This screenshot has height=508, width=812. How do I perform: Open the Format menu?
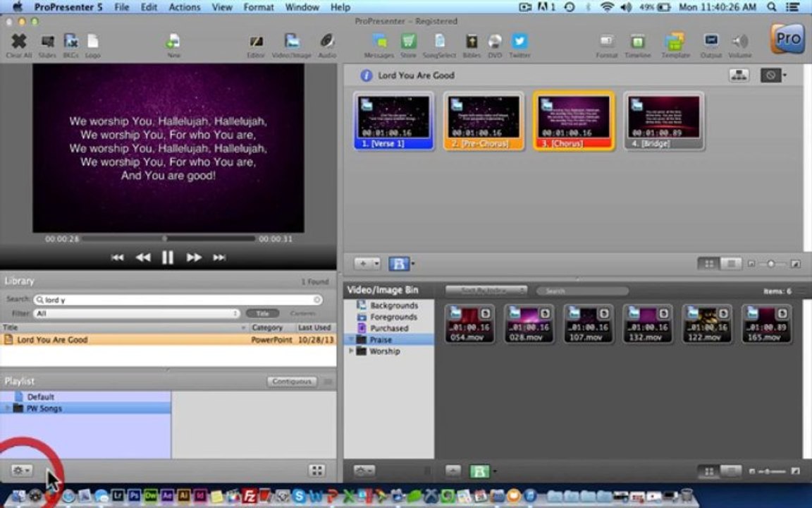(x=259, y=7)
